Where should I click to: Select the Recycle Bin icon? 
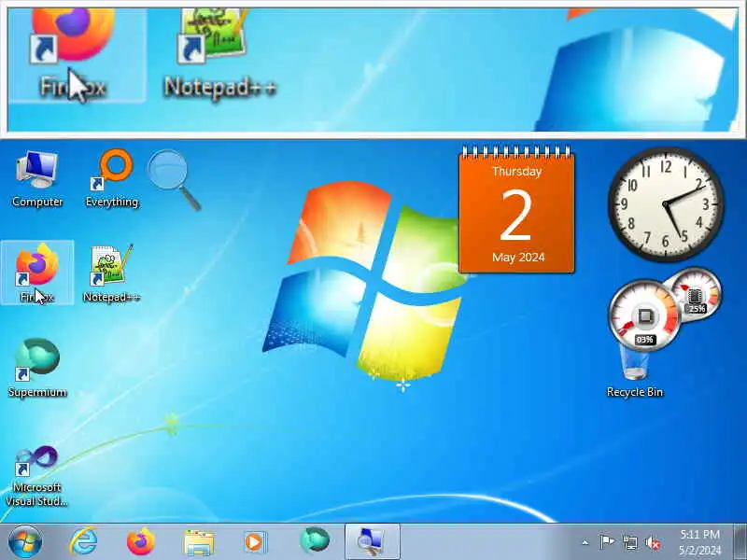(x=635, y=371)
